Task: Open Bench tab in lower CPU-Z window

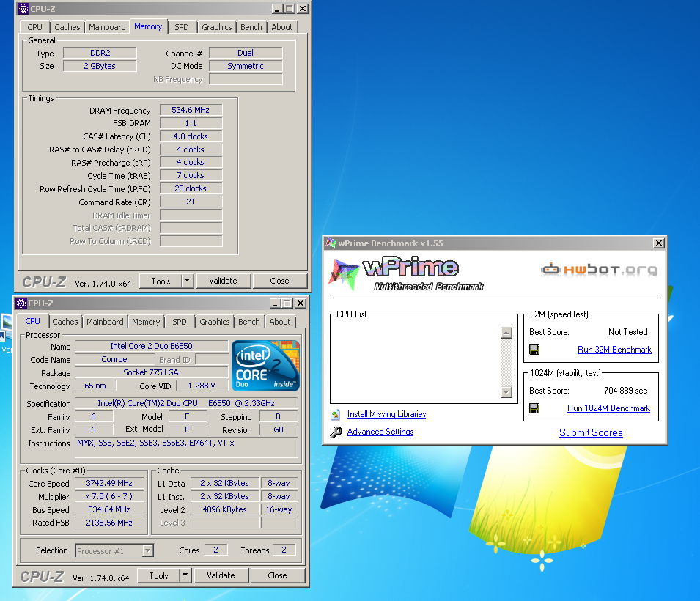Action: click(249, 322)
